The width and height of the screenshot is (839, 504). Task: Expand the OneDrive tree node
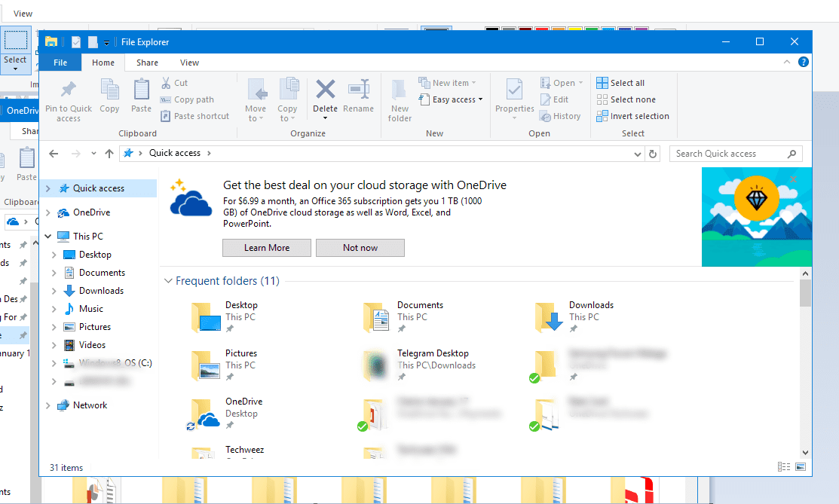(x=48, y=212)
